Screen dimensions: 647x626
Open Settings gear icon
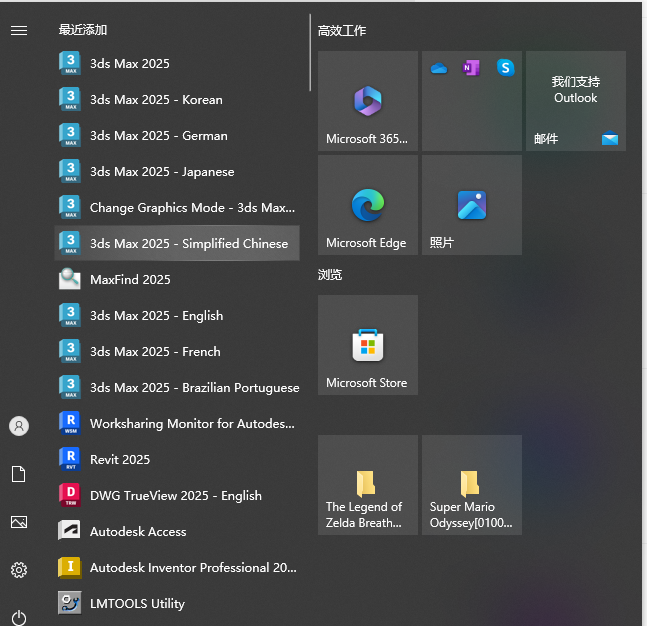pyautogui.click(x=19, y=570)
